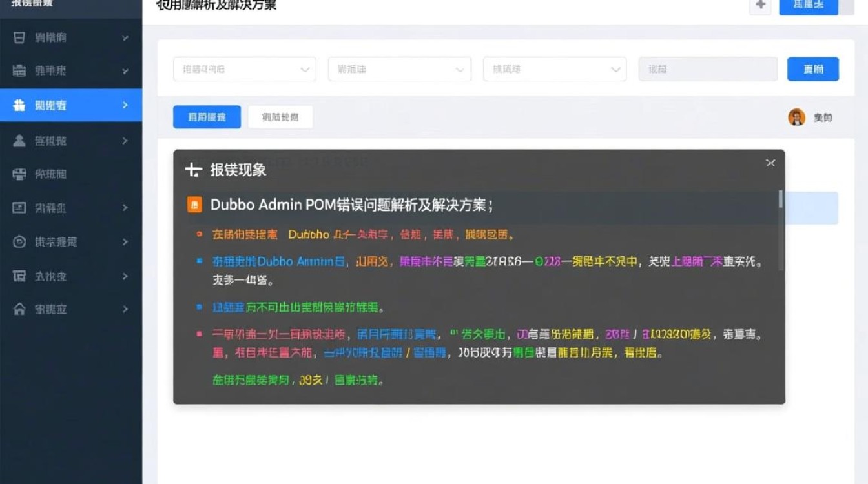The width and height of the screenshot is (868, 484).
Task: Click the red bullet multicolor paragraph
Action: (488, 344)
